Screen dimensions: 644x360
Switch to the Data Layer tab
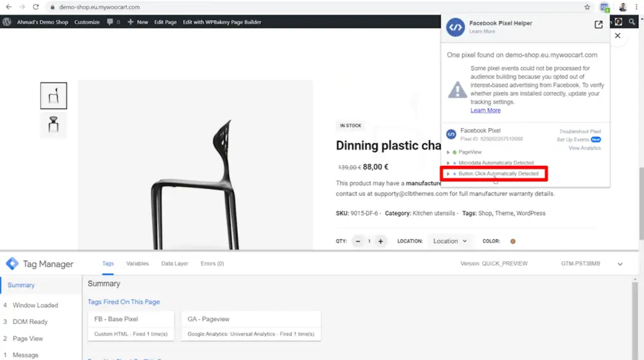coord(175,263)
